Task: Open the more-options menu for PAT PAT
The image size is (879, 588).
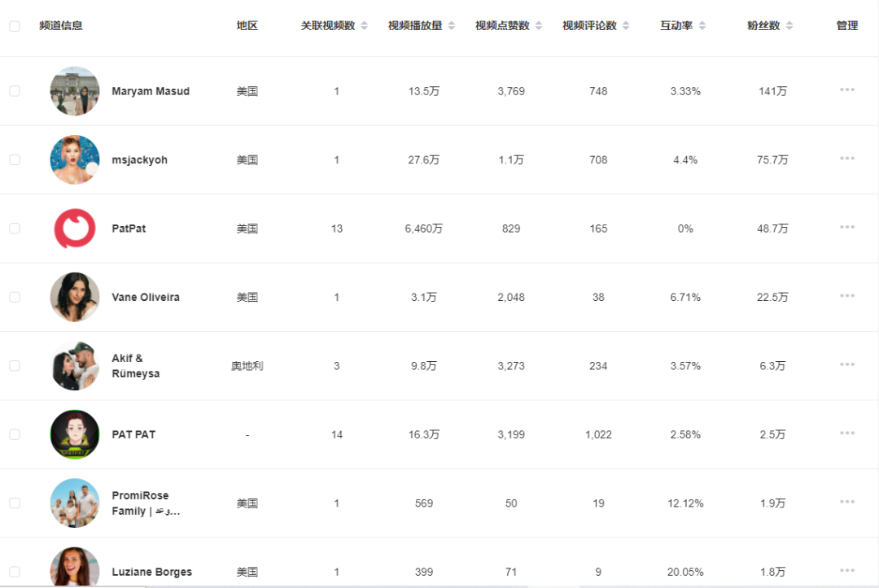Action: (847, 433)
